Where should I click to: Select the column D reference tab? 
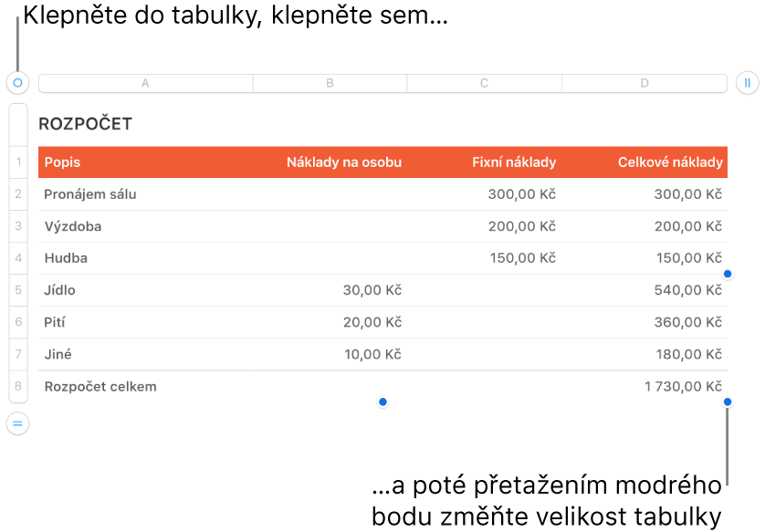(x=644, y=82)
